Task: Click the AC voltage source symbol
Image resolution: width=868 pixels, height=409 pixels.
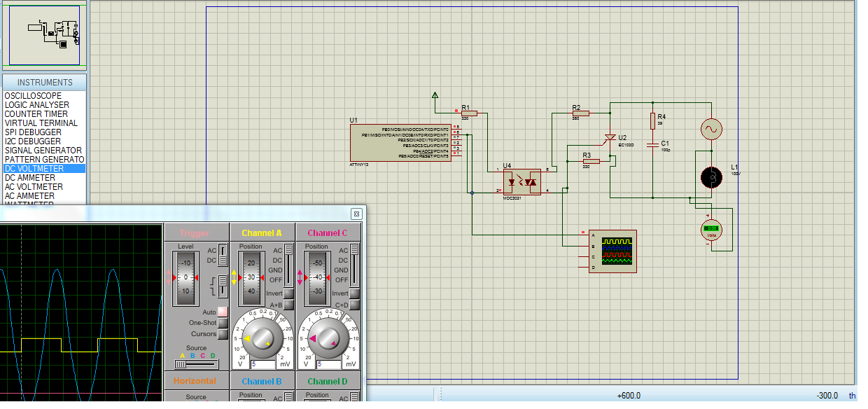Action: pos(712,129)
